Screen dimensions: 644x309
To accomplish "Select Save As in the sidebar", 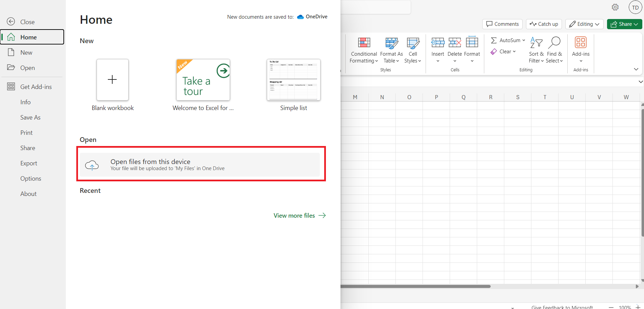I will click(x=30, y=117).
